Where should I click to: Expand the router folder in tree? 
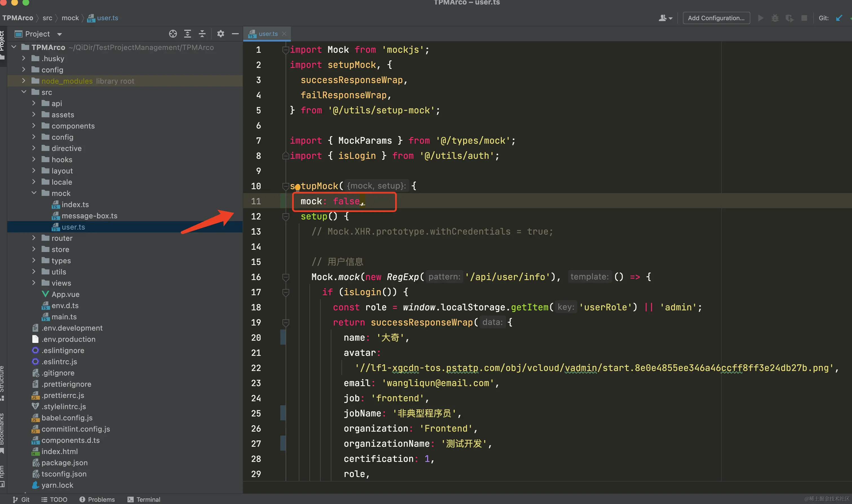point(34,238)
